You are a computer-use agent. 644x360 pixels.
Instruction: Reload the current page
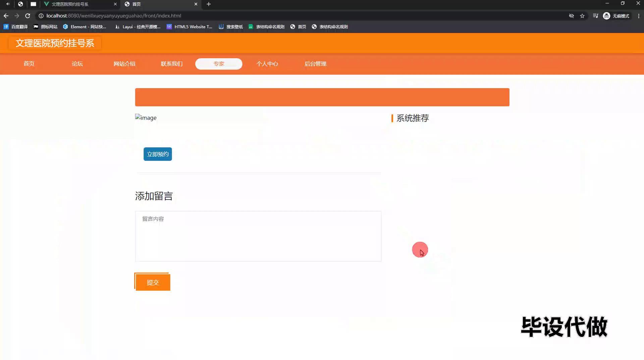28,16
